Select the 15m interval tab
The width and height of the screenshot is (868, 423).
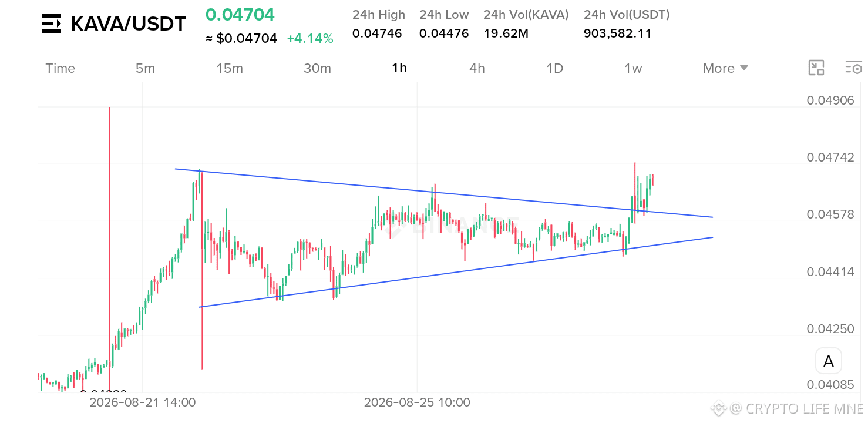pyautogui.click(x=230, y=69)
